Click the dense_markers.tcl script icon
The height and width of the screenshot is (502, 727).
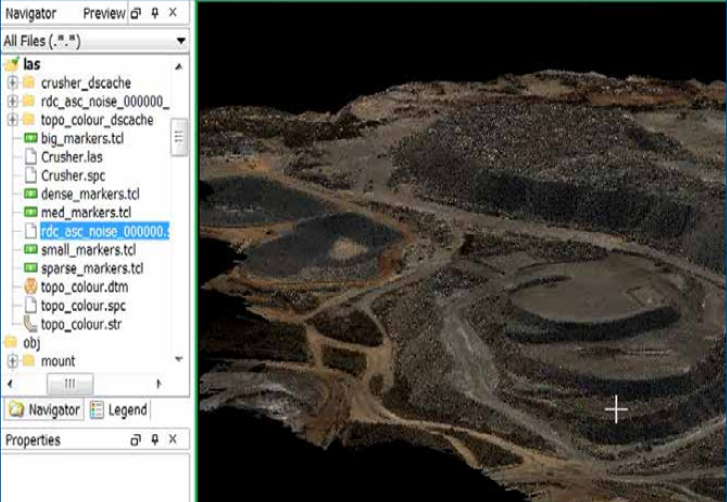pos(29,194)
